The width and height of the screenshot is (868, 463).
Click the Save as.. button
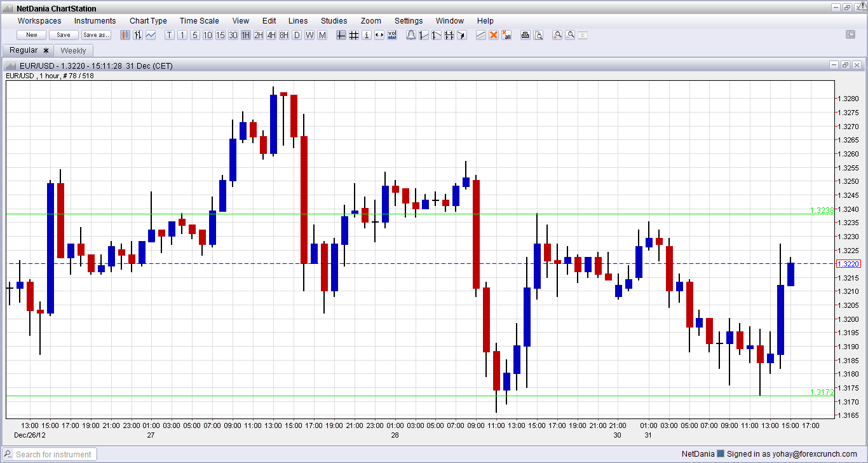[x=96, y=35]
